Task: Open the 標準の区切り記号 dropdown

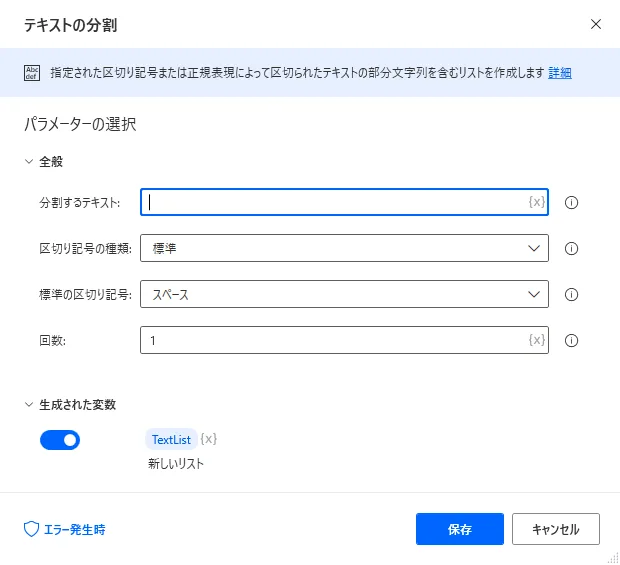Action: pos(344,294)
